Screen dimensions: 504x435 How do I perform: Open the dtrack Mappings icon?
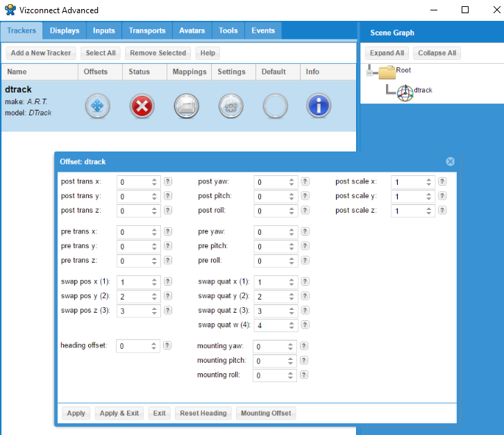pos(187,106)
